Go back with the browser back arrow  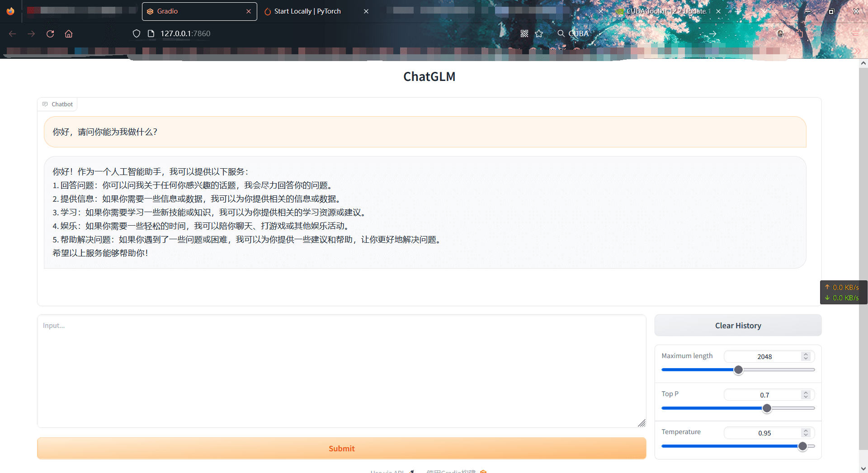coord(12,34)
